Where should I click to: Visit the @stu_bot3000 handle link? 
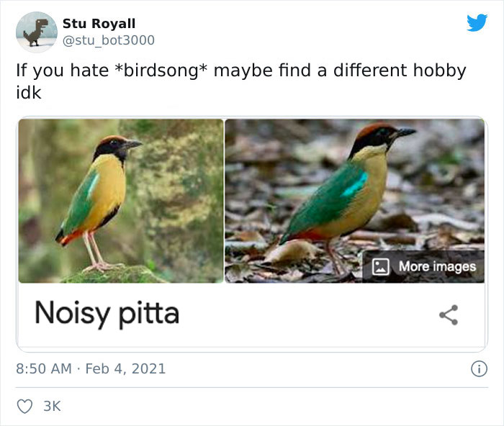pyautogui.click(x=109, y=40)
